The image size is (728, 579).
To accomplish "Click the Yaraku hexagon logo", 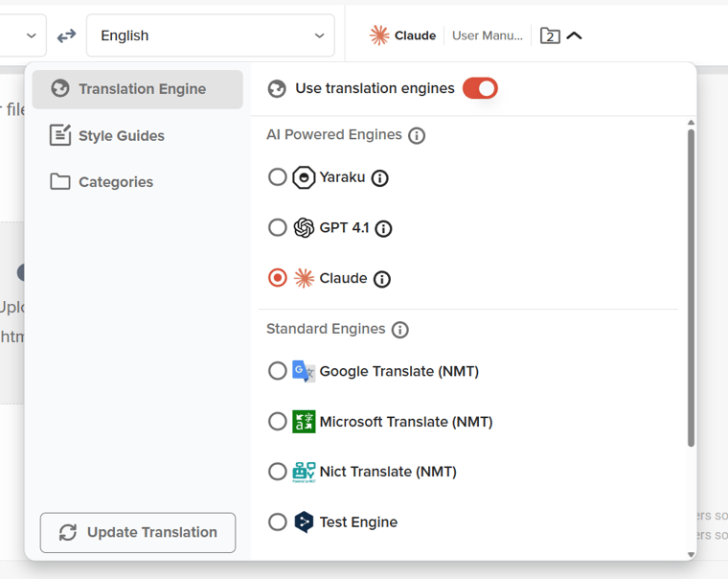I will coord(304,177).
